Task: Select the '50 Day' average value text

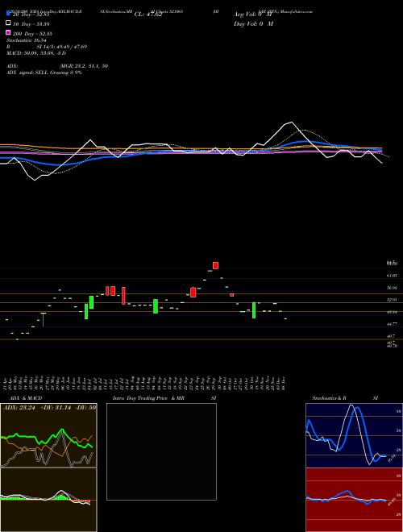Action: coord(31,24)
